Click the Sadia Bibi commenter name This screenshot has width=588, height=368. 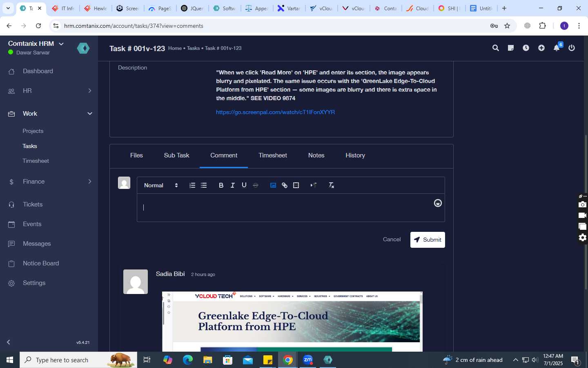[170, 274]
